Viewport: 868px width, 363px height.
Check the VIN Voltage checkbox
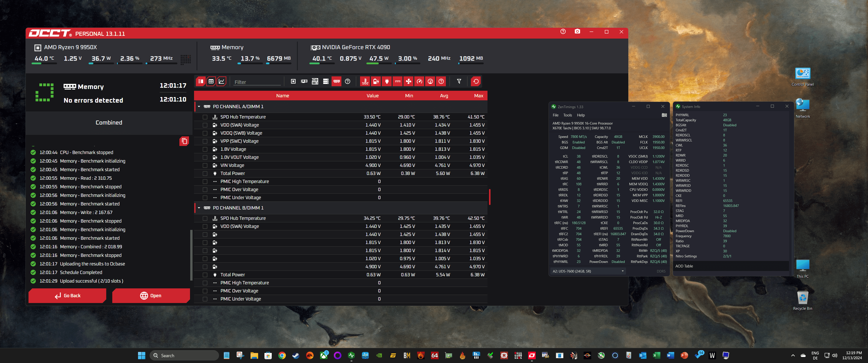[205, 166]
